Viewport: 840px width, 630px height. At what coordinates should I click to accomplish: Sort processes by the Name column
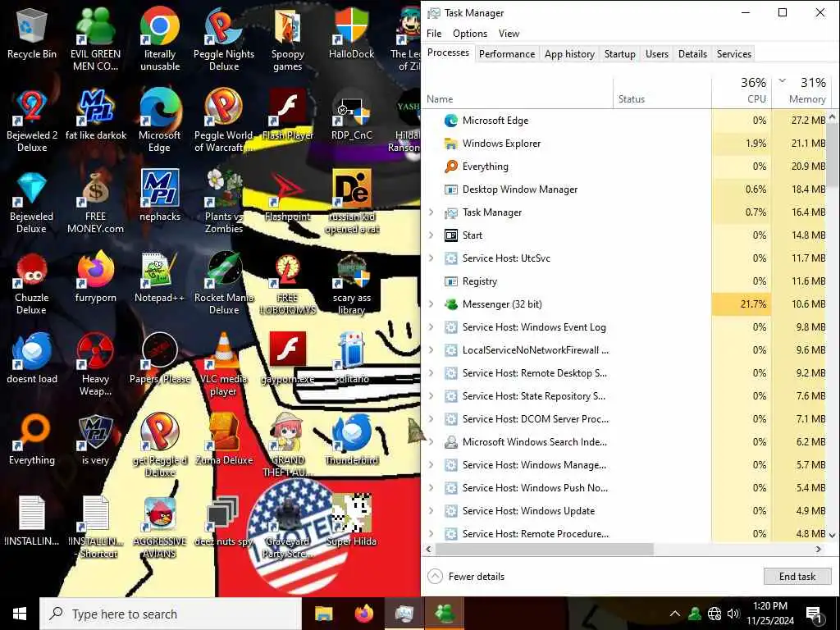518,91
